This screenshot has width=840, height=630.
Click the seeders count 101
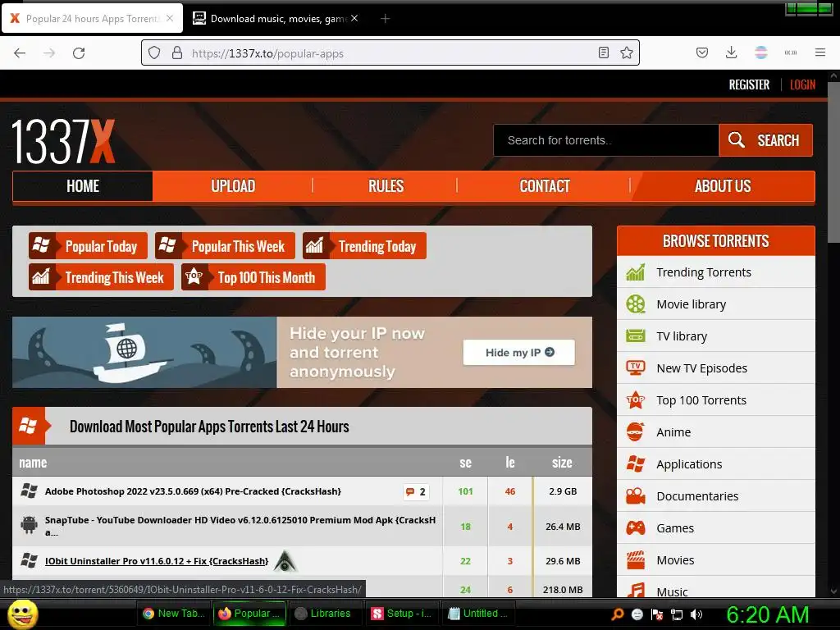coord(466,491)
